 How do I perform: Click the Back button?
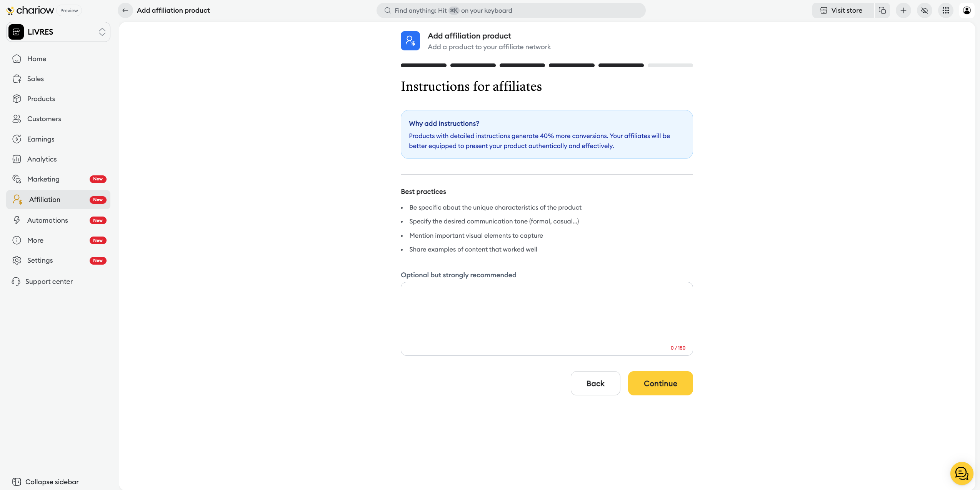pos(595,383)
